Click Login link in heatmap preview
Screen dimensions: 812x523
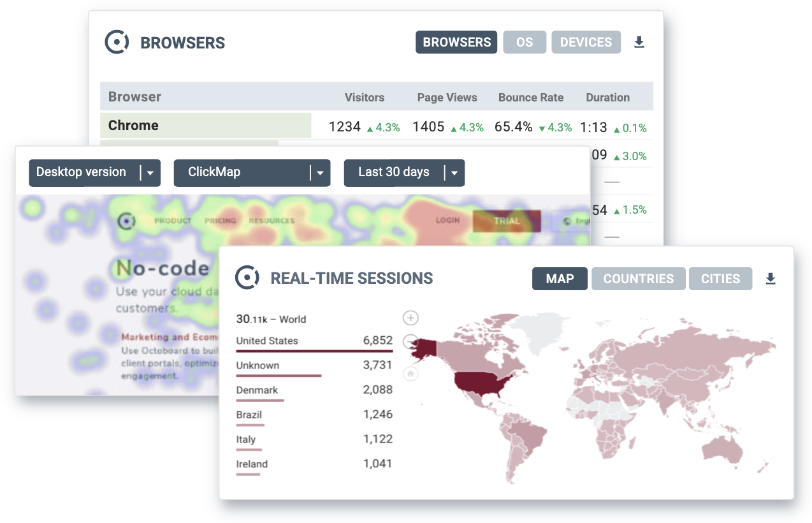447,221
